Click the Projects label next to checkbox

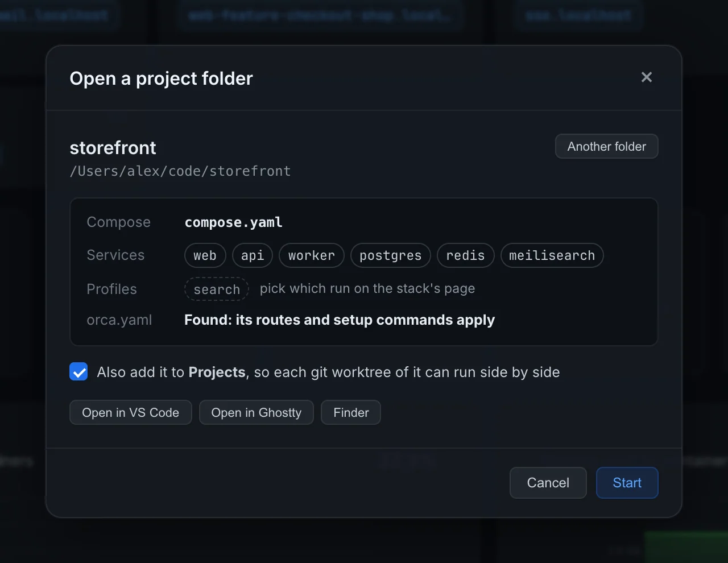[217, 372]
